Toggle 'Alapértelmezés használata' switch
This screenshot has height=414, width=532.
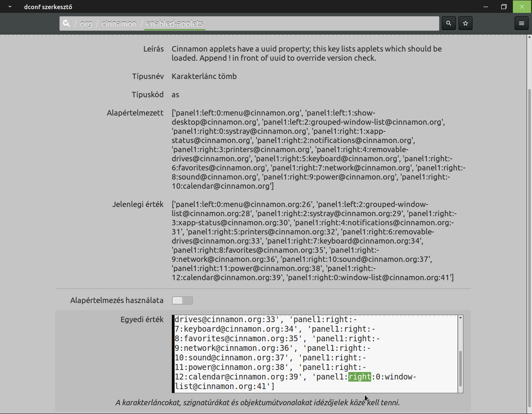click(182, 301)
